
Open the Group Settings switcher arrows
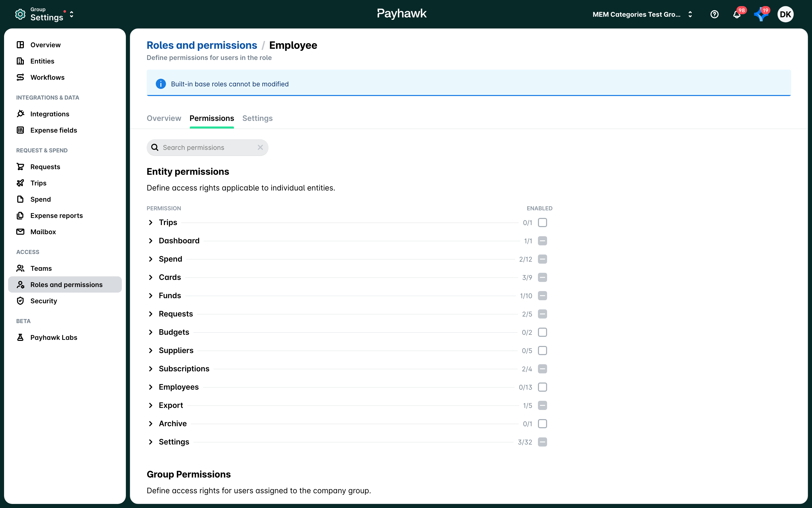tap(72, 14)
